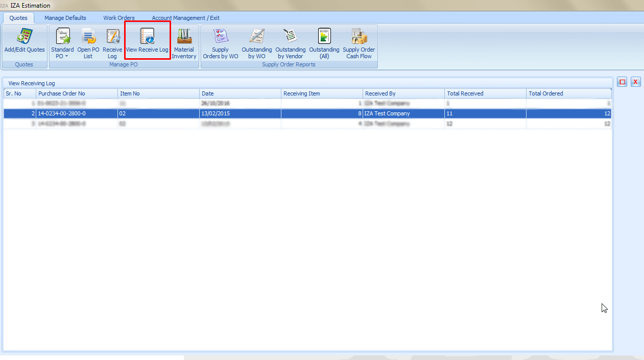
Task: Open Outstanding (All) report
Action: (x=324, y=43)
